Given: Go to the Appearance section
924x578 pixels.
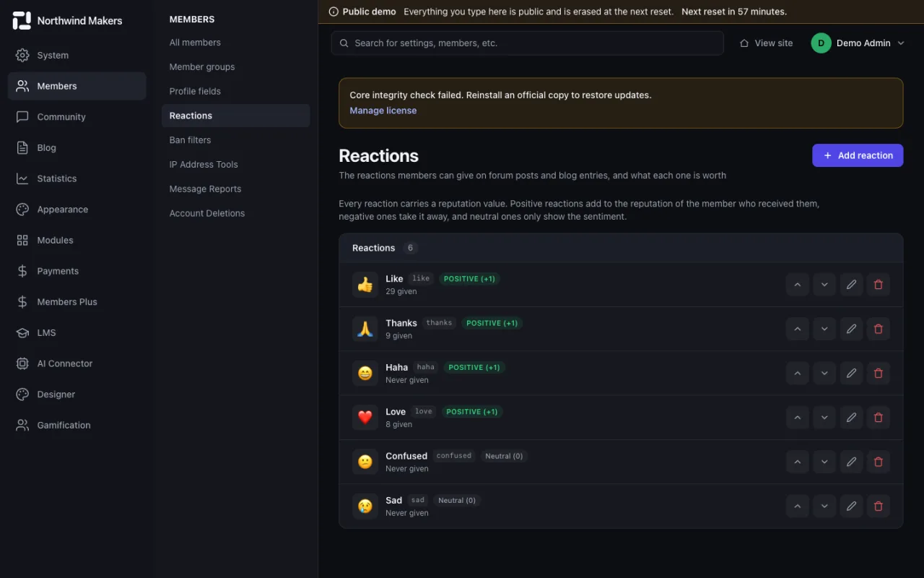Looking at the screenshot, I should point(77,210).
